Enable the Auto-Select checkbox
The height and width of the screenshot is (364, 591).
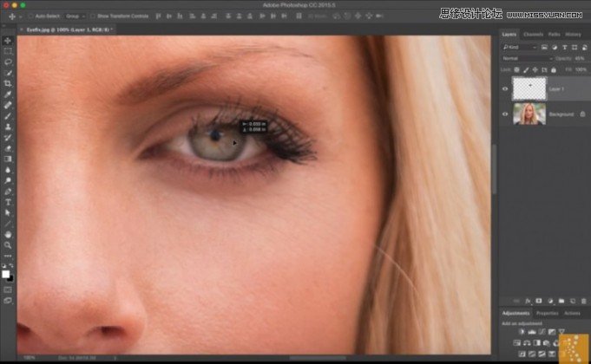point(31,16)
